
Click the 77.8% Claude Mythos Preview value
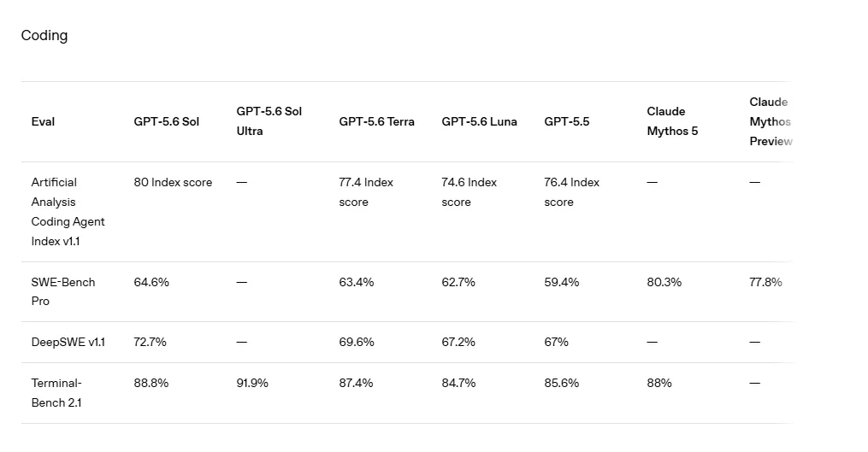765,282
